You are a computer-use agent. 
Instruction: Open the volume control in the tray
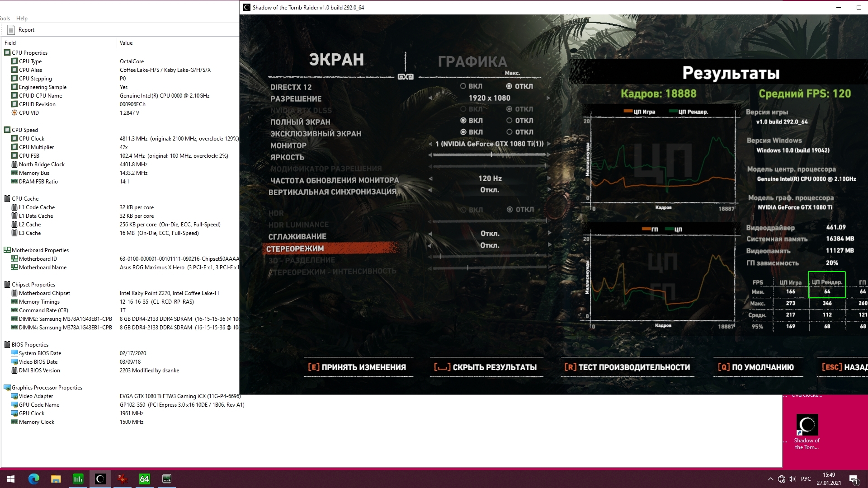click(x=792, y=479)
